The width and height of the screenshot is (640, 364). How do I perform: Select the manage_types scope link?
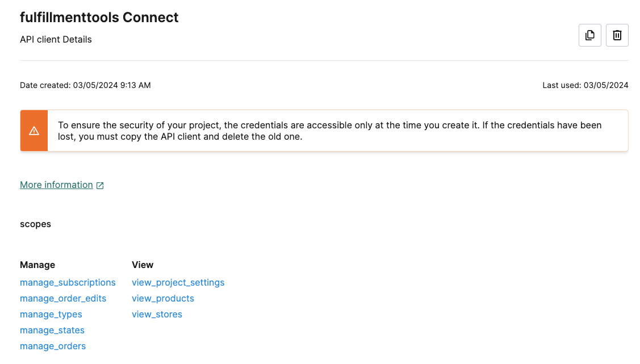[x=51, y=314]
